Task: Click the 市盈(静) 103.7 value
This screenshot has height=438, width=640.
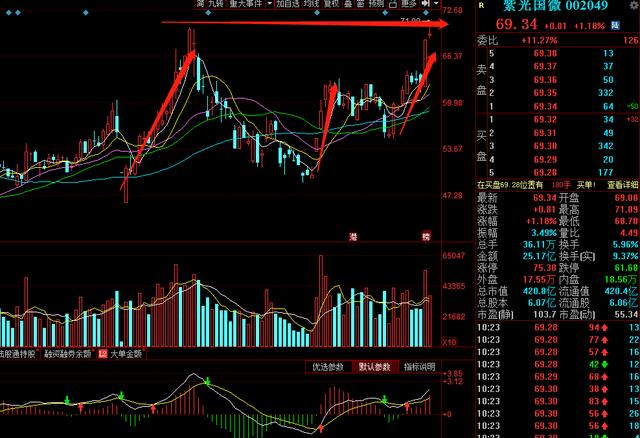Action: pos(545,315)
